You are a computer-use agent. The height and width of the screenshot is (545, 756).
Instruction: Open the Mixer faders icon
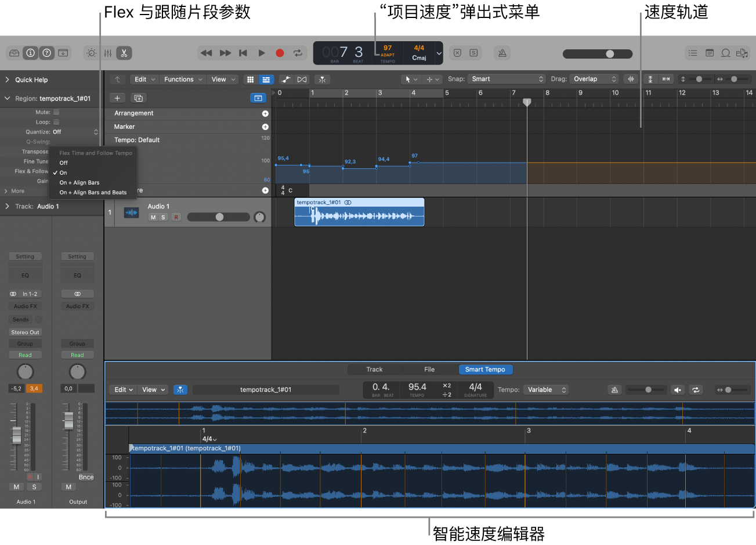[108, 53]
